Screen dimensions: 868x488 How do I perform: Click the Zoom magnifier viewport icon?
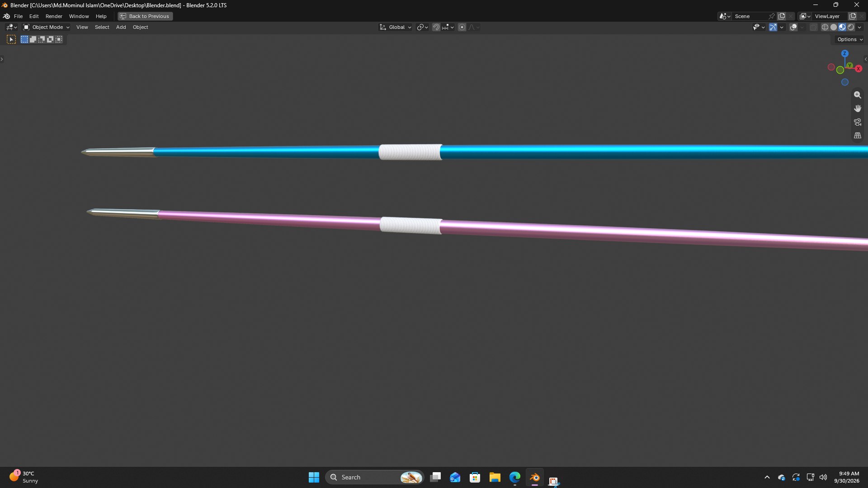[x=858, y=95]
